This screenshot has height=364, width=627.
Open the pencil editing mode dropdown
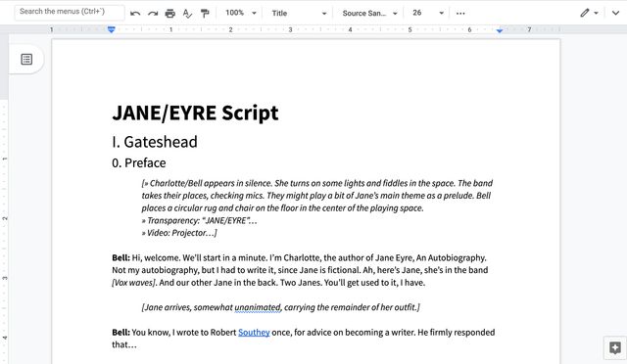[x=590, y=13]
